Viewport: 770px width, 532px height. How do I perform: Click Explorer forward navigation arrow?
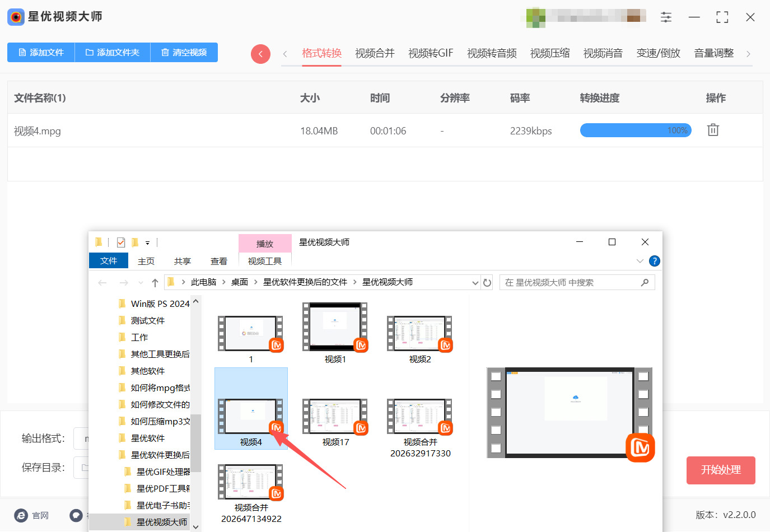point(124,283)
